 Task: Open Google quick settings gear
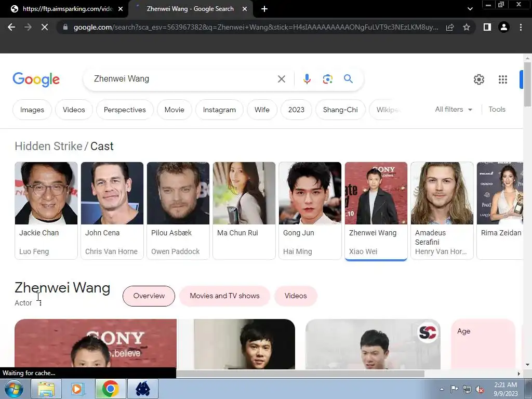[478, 79]
